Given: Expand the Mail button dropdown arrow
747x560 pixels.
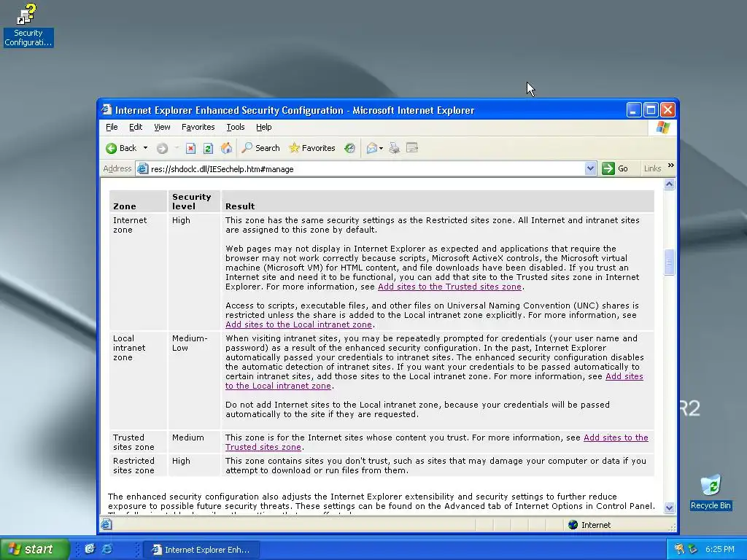Looking at the screenshot, I should (x=381, y=149).
